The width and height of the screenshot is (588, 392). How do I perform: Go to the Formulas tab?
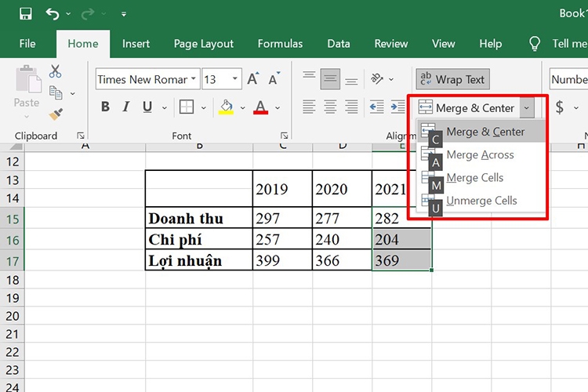coord(280,44)
